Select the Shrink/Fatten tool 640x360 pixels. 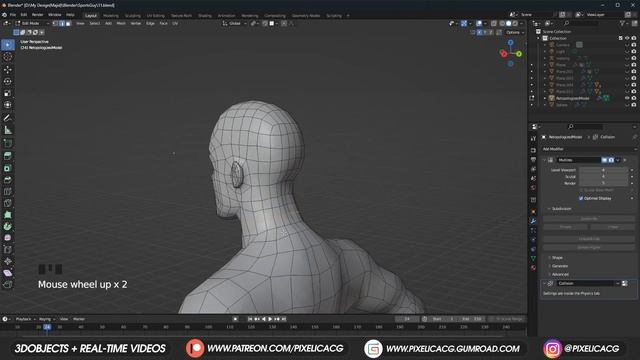click(x=8, y=262)
